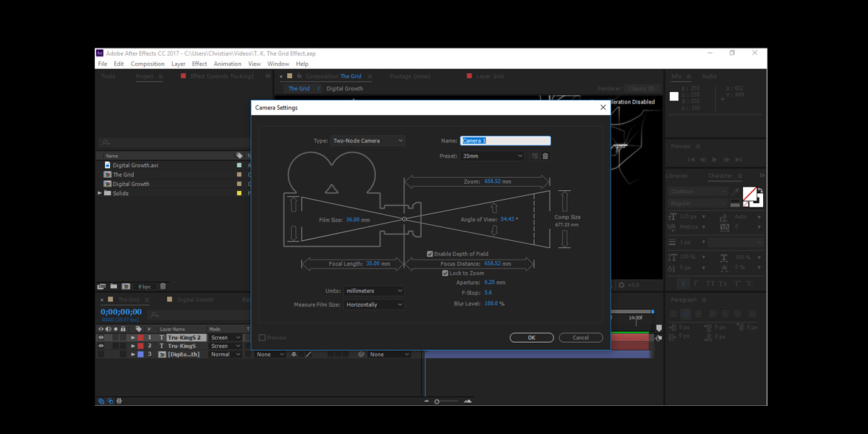Click the 8 bpc color depth button

pyautogui.click(x=145, y=286)
